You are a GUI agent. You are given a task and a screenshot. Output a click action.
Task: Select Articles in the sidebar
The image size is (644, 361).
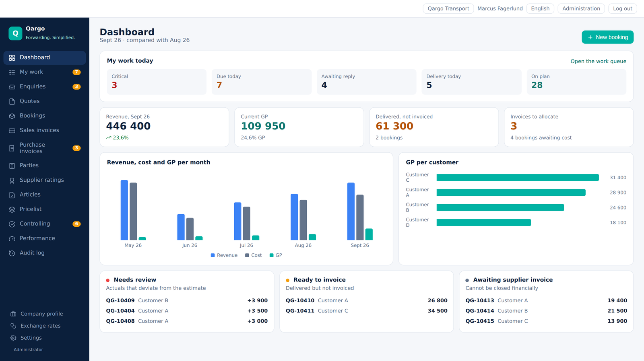click(45, 195)
